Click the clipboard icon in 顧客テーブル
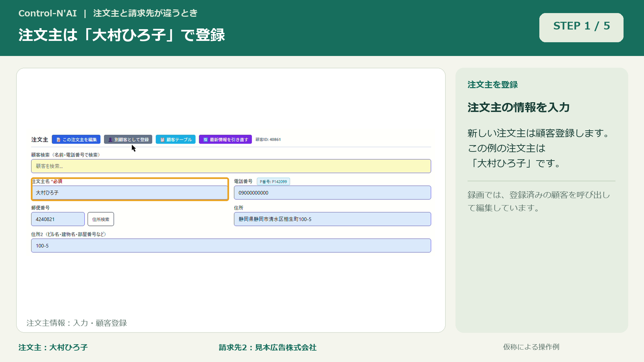 click(162, 140)
